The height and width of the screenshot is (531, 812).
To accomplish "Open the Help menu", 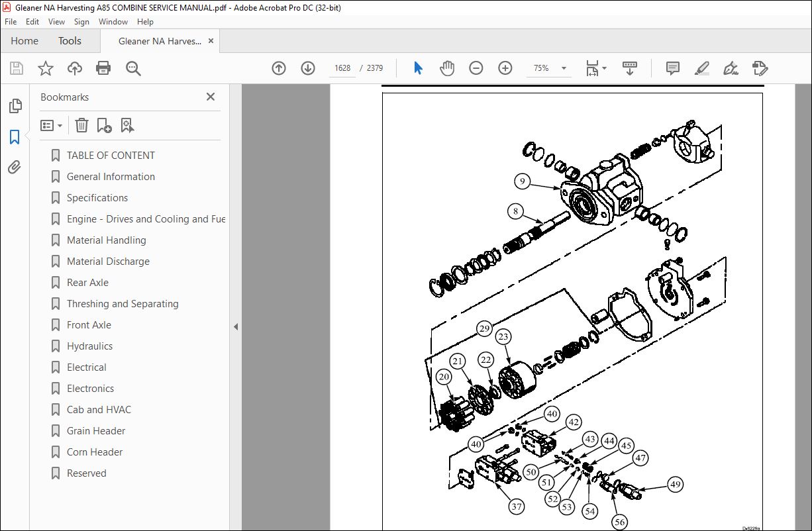I will (x=145, y=22).
